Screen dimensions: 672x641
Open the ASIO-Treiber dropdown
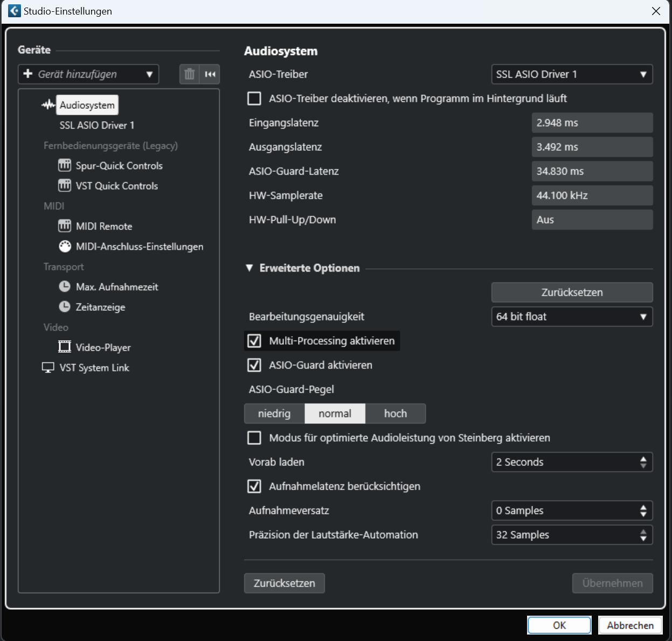click(572, 74)
